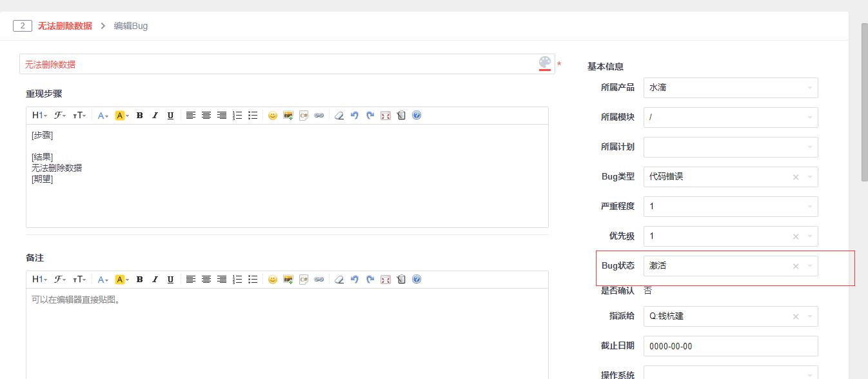Click inside the 重现步骤 text area
This screenshot has height=379, width=868.
click(287, 176)
